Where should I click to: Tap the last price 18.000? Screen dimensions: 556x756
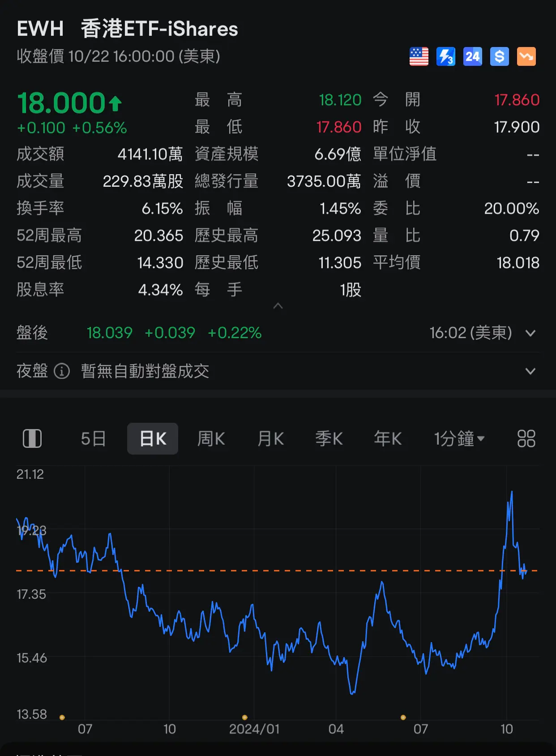pyautogui.click(x=61, y=103)
